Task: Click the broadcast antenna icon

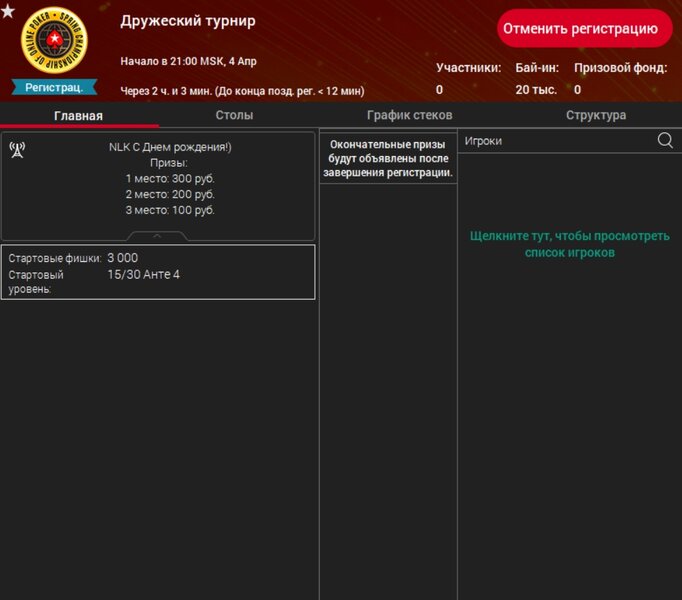Action: (17, 150)
